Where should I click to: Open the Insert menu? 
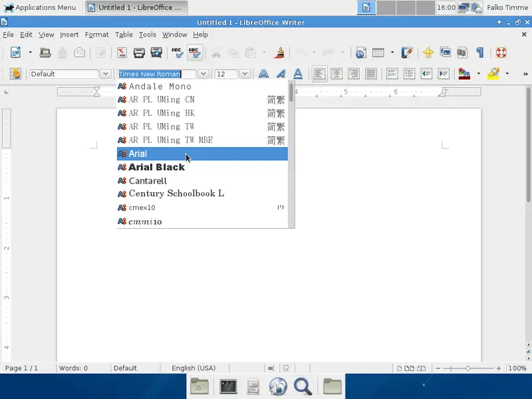point(69,35)
